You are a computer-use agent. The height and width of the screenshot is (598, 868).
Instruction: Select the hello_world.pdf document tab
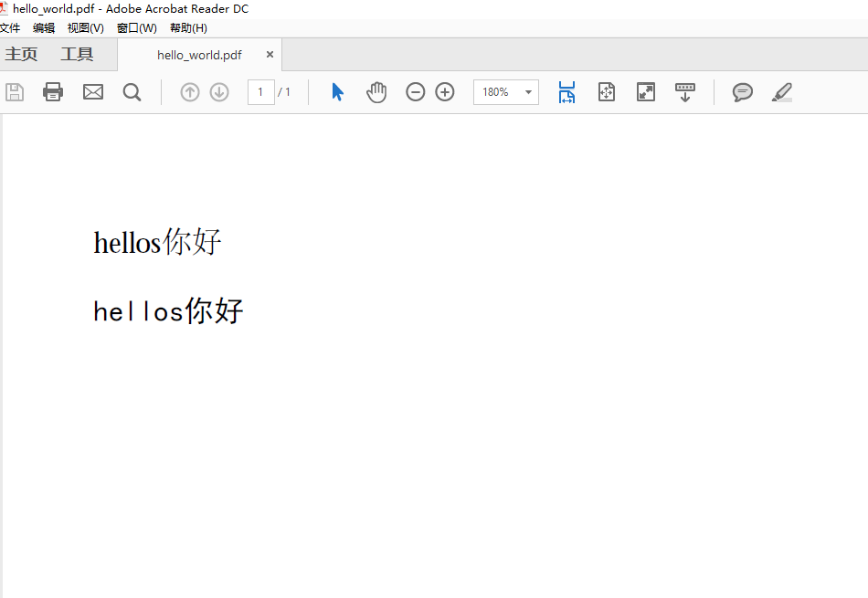pyautogui.click(x=199, y=55)
